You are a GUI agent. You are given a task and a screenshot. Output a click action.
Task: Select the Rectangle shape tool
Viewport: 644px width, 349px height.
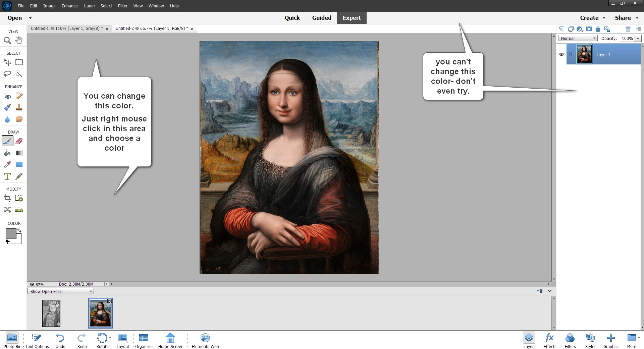coord(19,164)
